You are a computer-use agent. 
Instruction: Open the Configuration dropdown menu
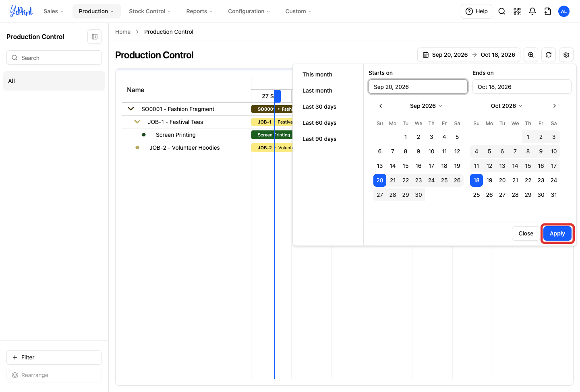249,11
